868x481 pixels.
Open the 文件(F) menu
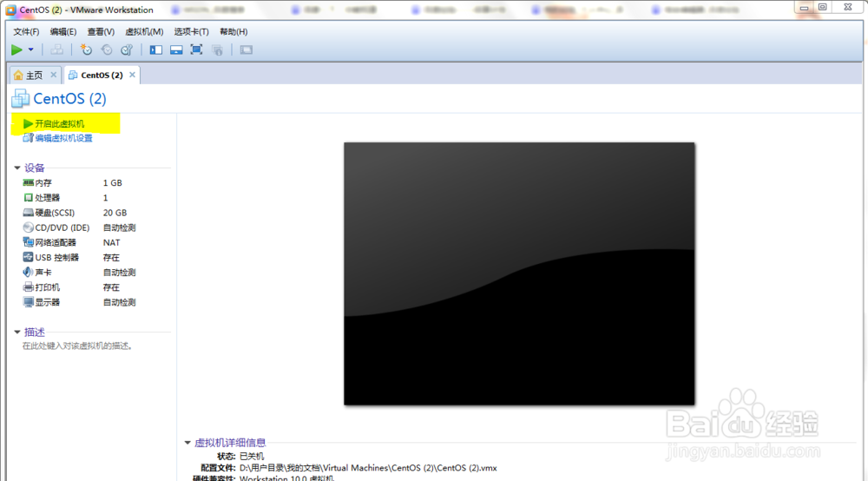point(26,31)
